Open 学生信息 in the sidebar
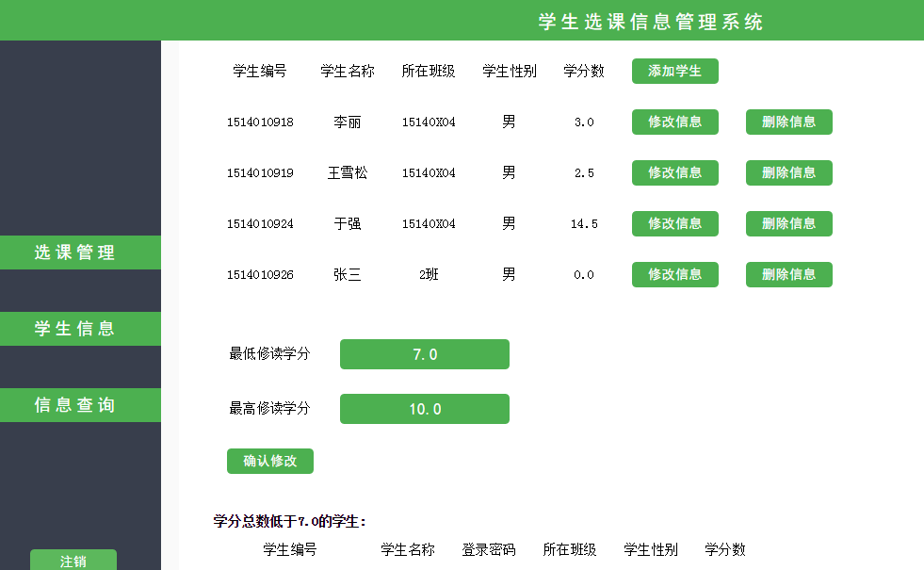The height and width of the screenshot is (570, 924). (x=80, y=329)
